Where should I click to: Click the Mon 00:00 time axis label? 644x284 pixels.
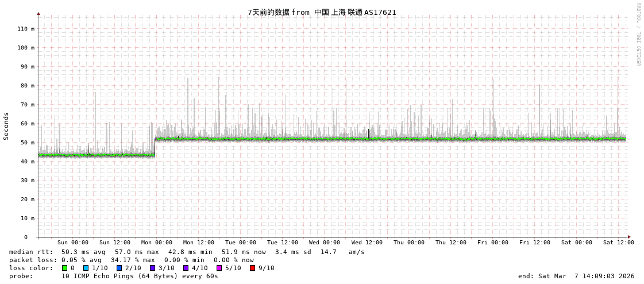click(x=157, y=243)
